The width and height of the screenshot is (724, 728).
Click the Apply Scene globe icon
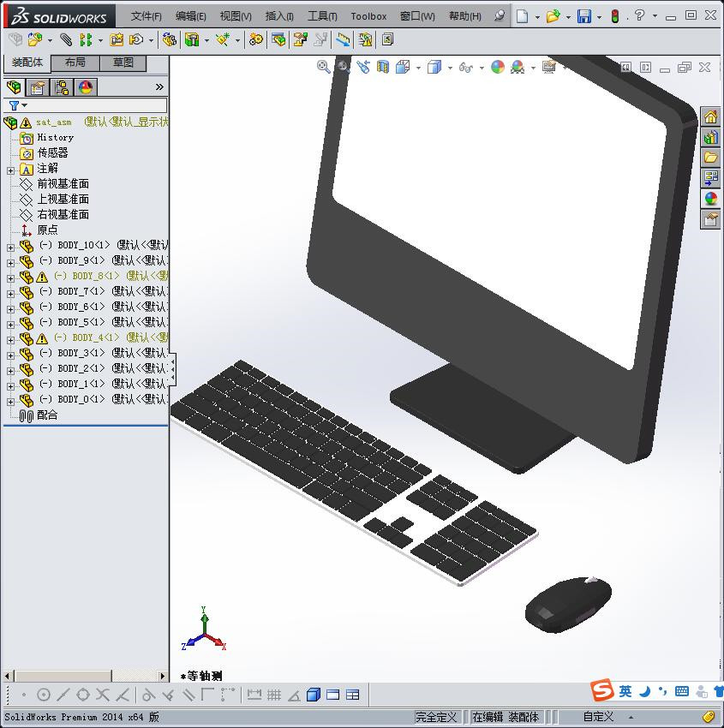click(x=496, y=66)
